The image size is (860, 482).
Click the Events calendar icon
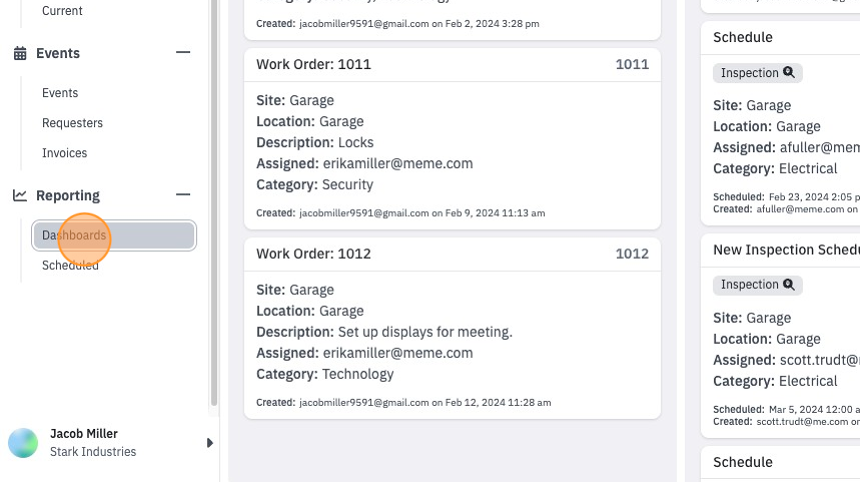point(20,53)
